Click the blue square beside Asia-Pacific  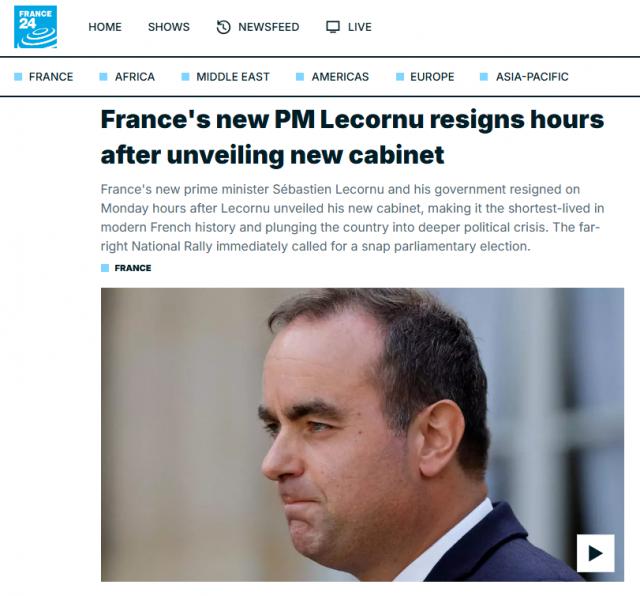484,77
